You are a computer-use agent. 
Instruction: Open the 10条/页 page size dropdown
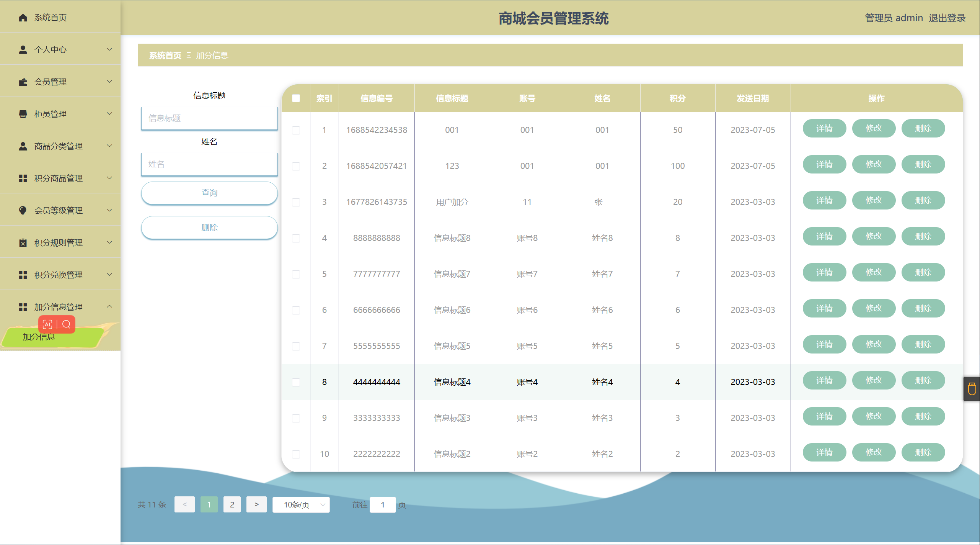click(301, 505)
